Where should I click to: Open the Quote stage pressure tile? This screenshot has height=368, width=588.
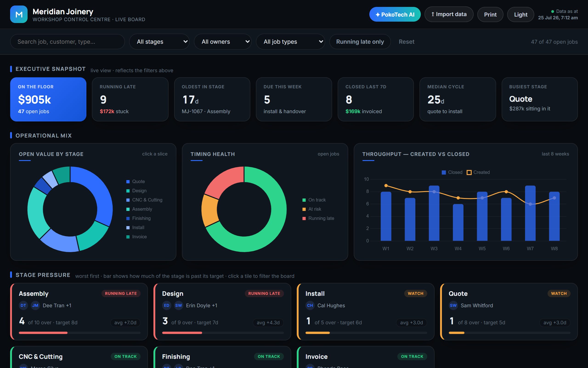click(x=509, y=311)
